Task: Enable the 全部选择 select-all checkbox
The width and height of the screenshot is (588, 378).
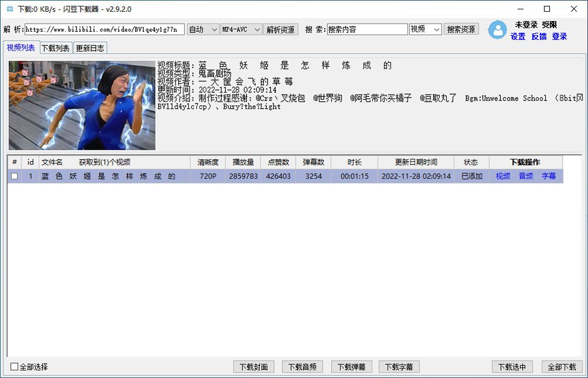Action: pos(15,367)
